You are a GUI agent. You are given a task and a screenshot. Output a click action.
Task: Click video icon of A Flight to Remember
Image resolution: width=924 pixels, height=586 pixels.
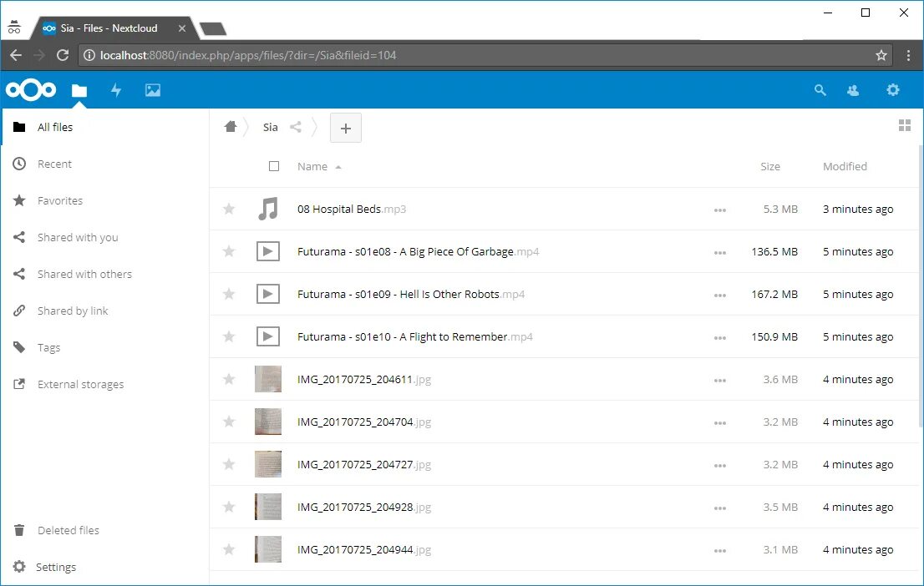pyautogui.click(x=268, y=336)
